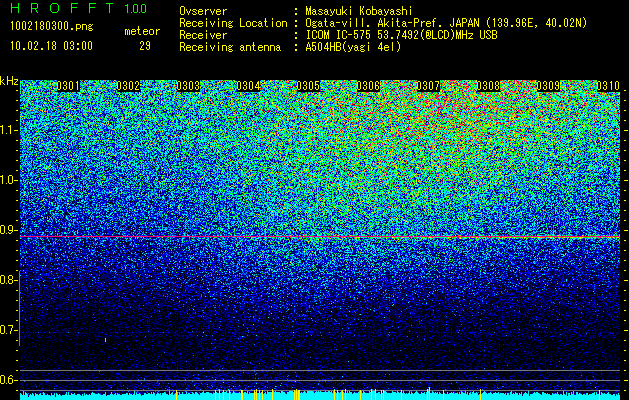Click the 1.0 frequency axis label
Image resolution: width=629 pixels, height=400 pixels.
[8, 180]
